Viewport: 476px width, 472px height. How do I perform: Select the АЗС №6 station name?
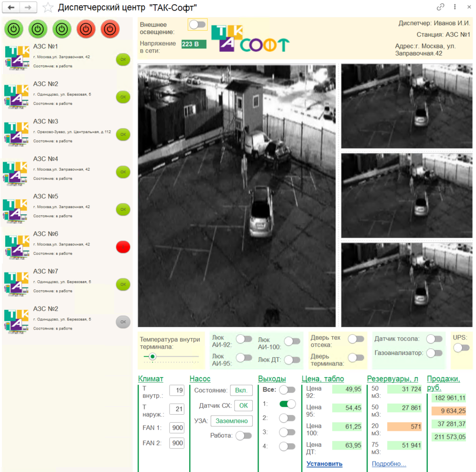pos(45,234)
